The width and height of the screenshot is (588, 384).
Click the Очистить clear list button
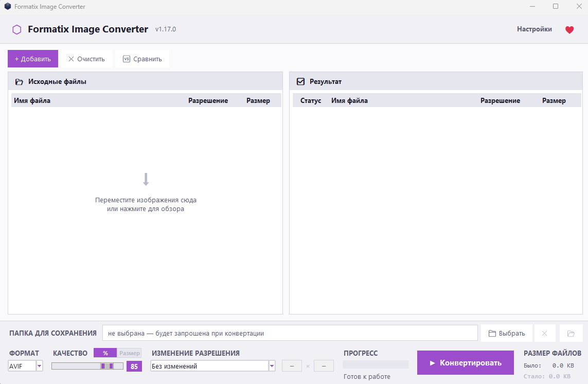point(86,59)
